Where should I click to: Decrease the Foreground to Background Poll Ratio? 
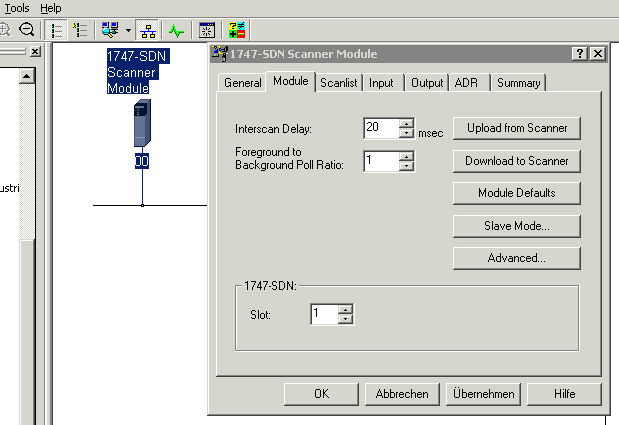(x=406, y=166)
